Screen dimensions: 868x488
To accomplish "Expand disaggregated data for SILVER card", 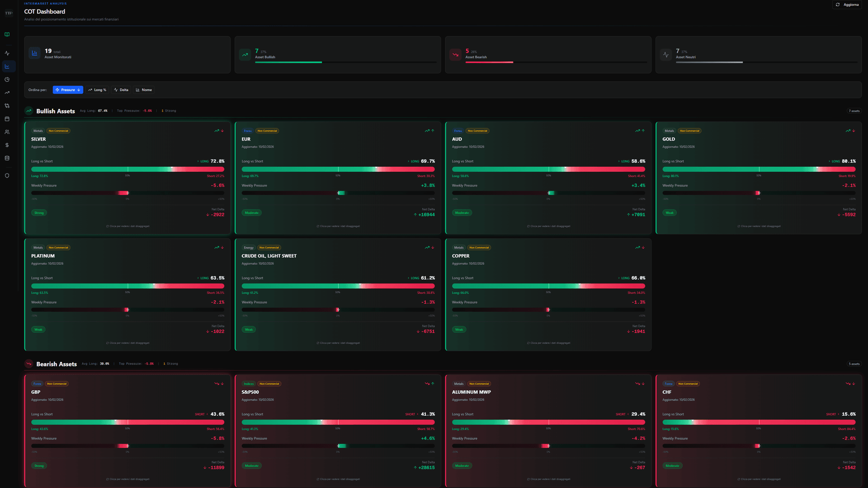I will click(127, 226).
